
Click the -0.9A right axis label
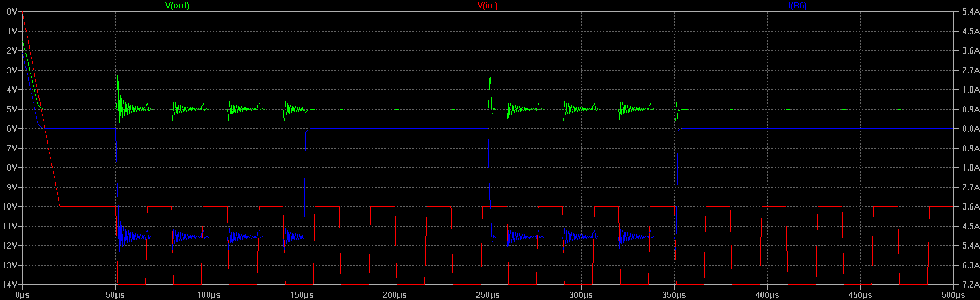(970, 148)
